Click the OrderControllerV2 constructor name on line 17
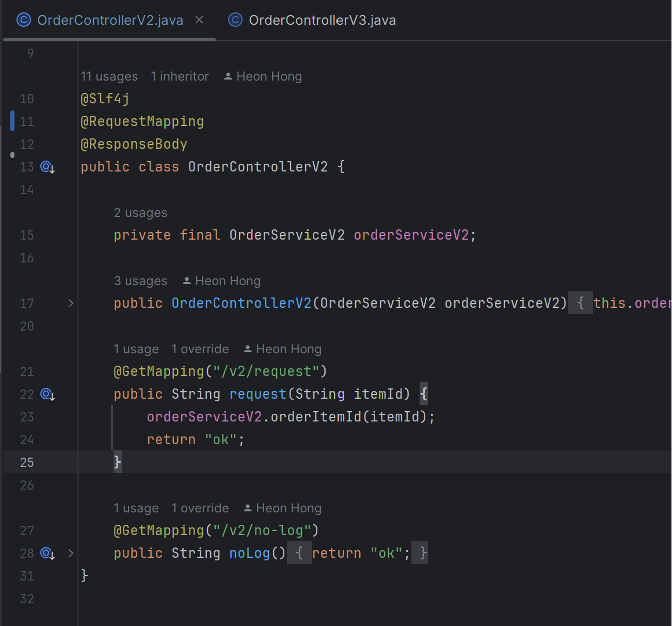 (242, 303)
